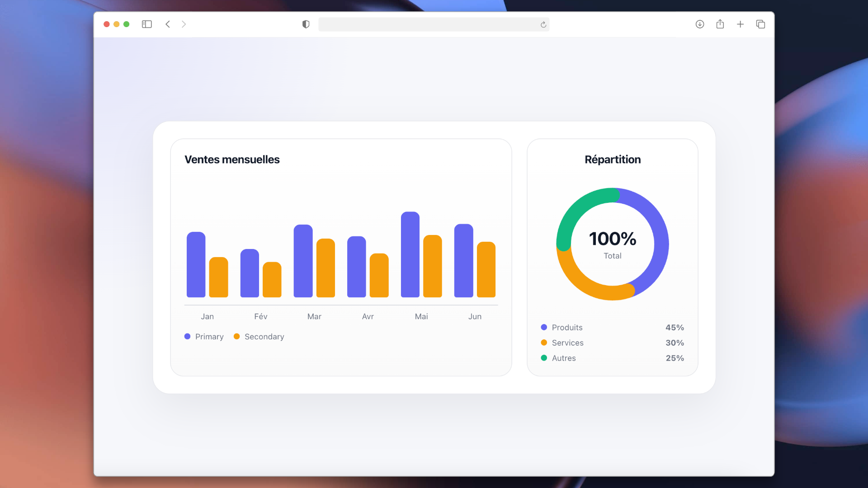The height and width of the screenshot is (488, 868).
Task: Click the Mar purple bar
Action: 303,261
